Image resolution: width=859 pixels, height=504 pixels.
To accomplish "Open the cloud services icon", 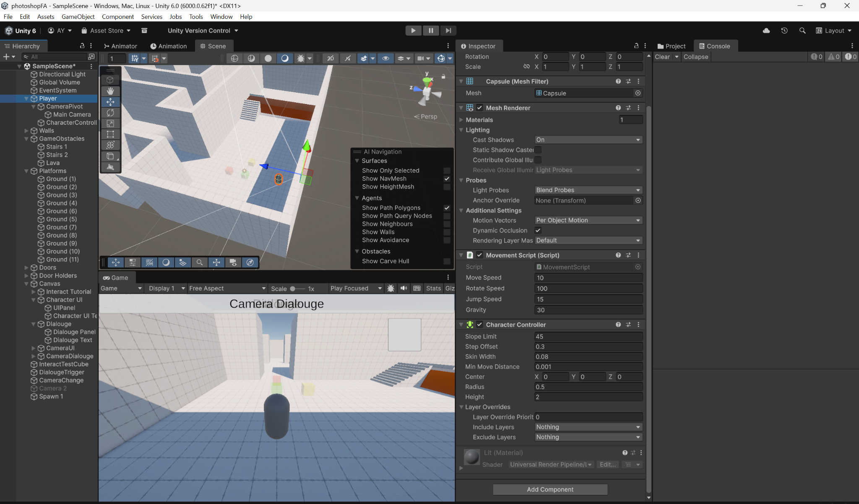I will 766,31.
